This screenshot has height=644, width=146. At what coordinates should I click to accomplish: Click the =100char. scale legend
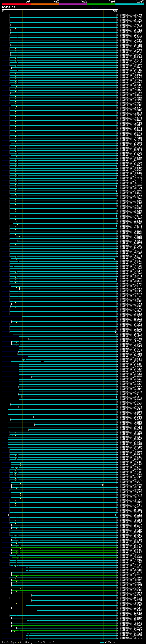(109, 642)
